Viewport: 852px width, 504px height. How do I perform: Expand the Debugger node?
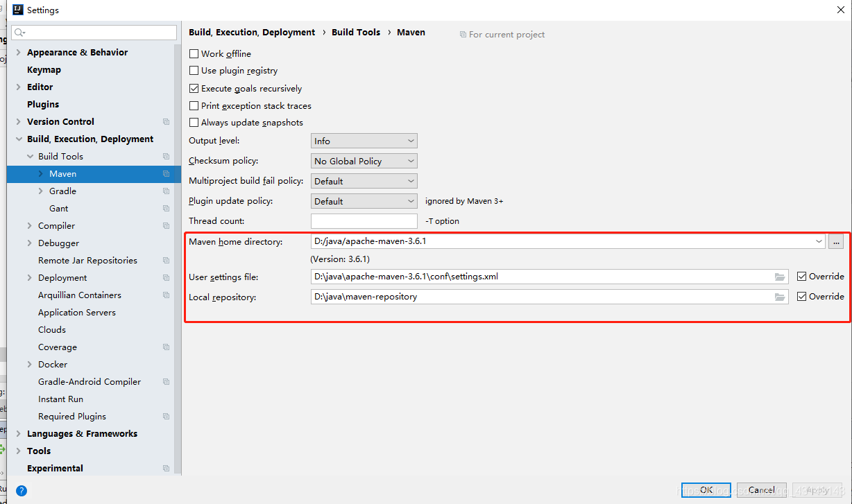[29, 243]
